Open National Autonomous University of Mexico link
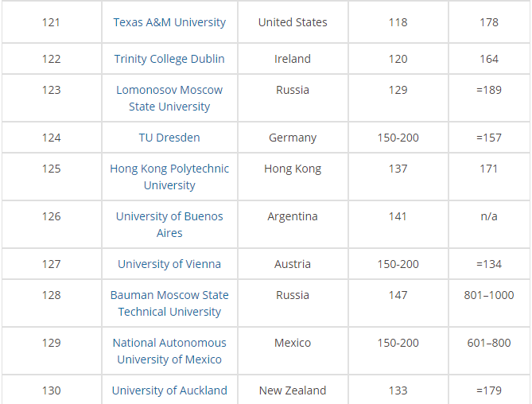532x404 pixels. (x=169, y=351)
